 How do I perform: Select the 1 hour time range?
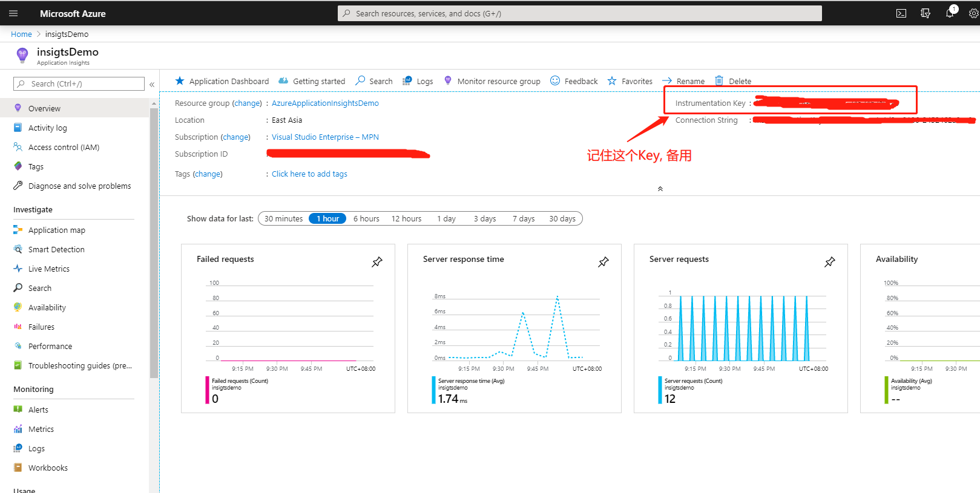pos(327,218)
